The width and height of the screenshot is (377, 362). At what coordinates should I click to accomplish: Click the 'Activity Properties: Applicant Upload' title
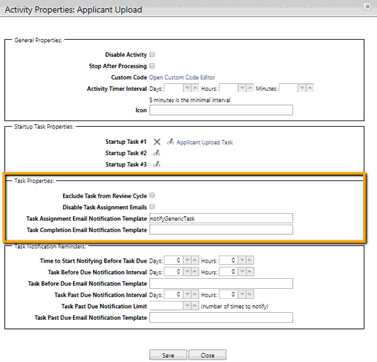point(73,10)
